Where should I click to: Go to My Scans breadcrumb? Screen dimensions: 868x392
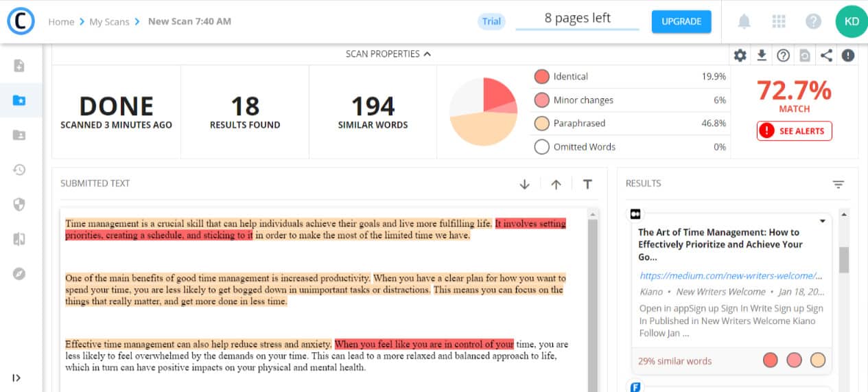click(109, 21)
